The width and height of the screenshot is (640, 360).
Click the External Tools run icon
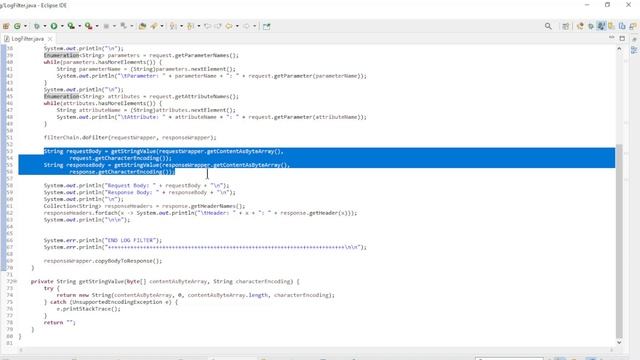point(89,26)
